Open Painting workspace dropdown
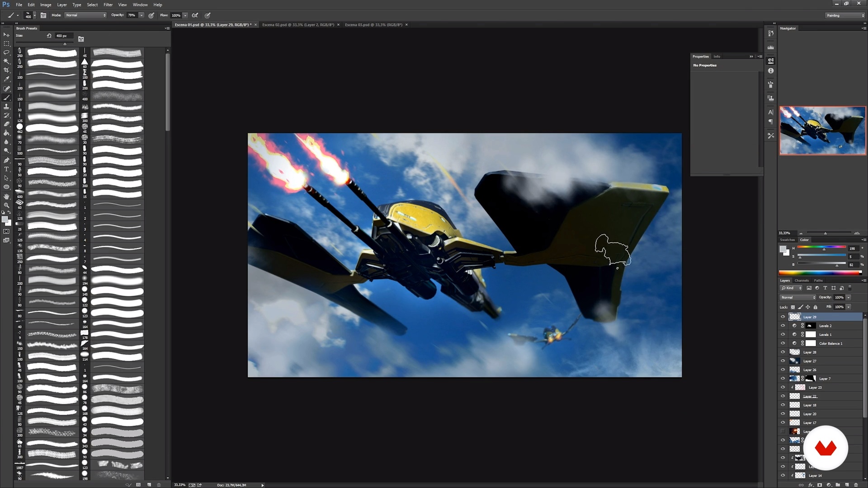Viewport: 868px width, 488px height. (x=845, y=15)
